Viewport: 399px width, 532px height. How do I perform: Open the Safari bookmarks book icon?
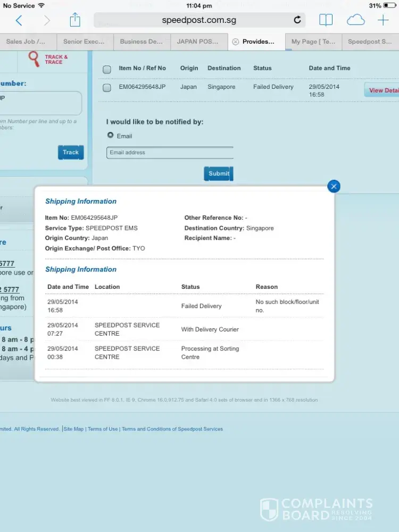(x=326, y=20)
